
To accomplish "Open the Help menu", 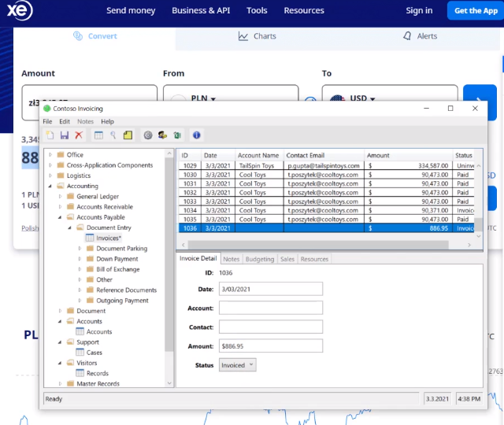I will click(x=107, y=121).
